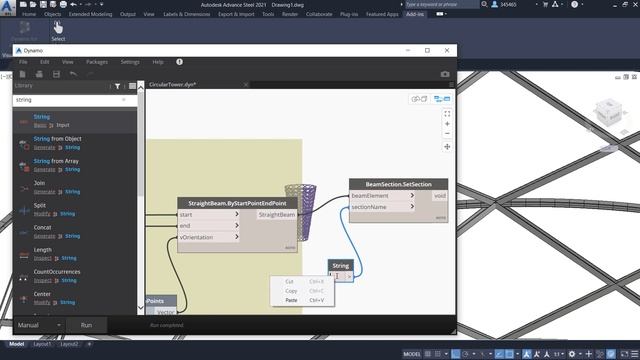
Task: Click the Run button
Action: tap(86, 325)
